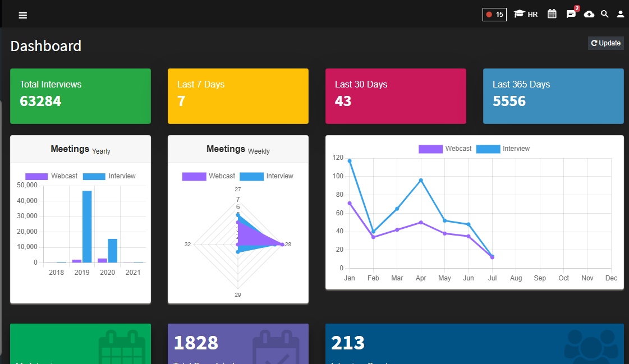Open the calendar icon in top bar
This screenshot has width=629, height=364.
552,14
